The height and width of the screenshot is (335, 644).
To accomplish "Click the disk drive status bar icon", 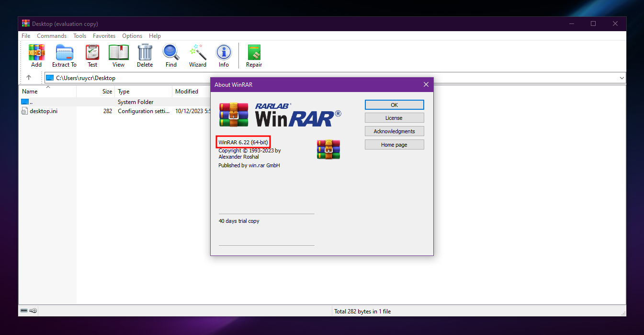I will pyautogui.click(x=24, y=311).
